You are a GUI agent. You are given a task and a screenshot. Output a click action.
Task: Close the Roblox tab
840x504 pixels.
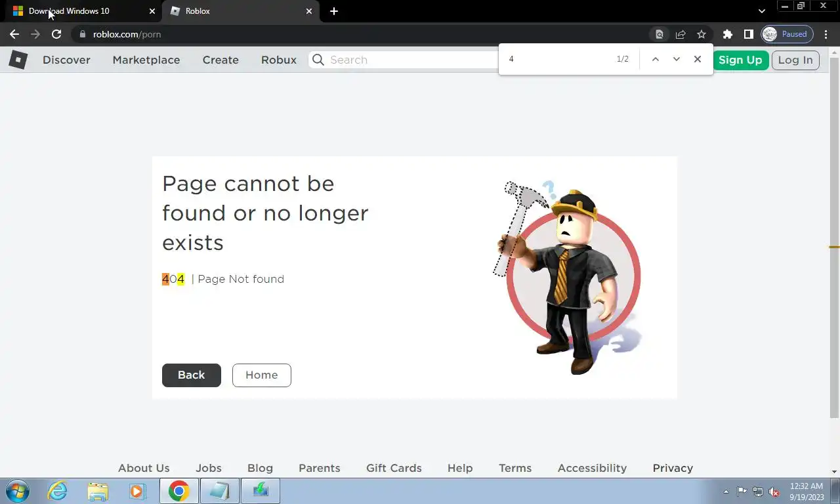point(309,11)
